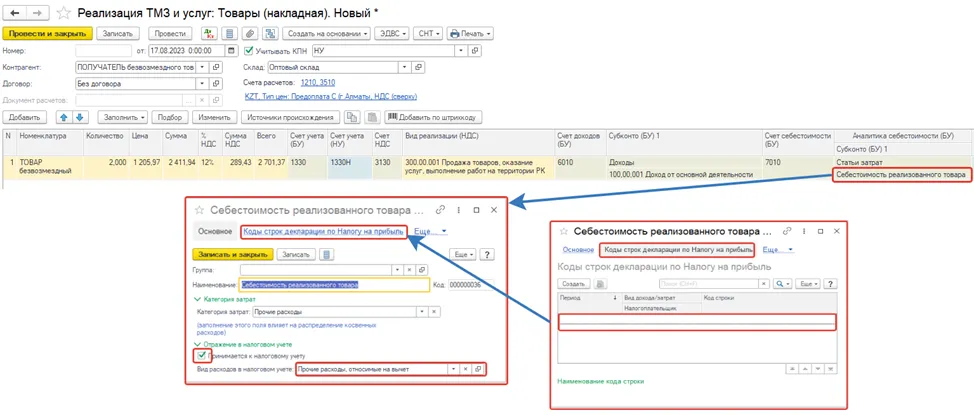This screenshot has height=415, width=974.
Task: Click the Наименование input field
Action: coord(334,285)
